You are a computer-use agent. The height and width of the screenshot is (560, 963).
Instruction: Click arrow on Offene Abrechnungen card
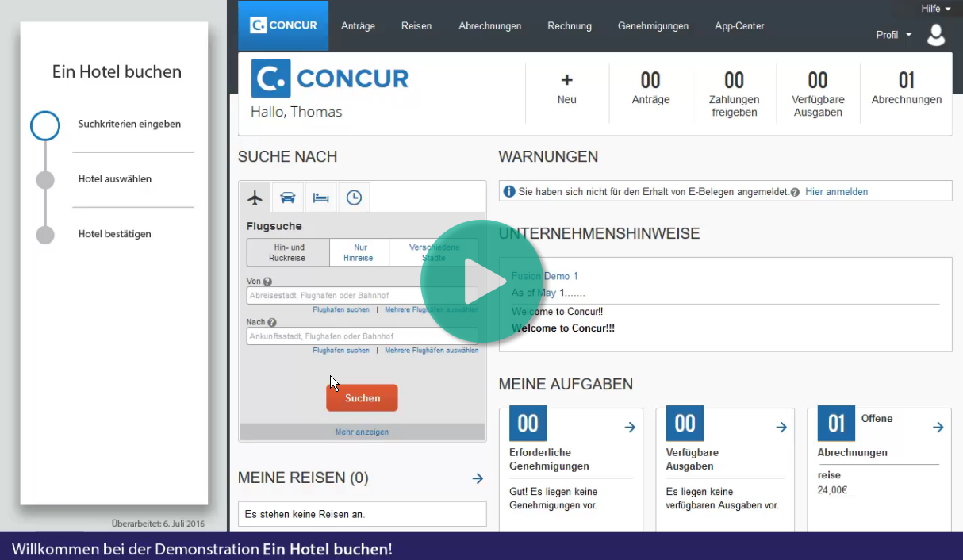click(938, 428)
